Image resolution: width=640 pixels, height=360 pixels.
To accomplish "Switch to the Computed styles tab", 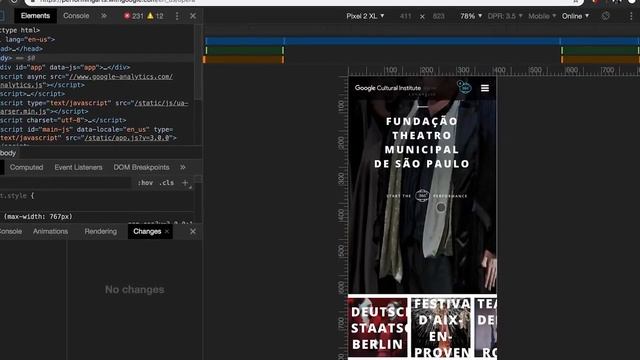I will tap(27, 167).
